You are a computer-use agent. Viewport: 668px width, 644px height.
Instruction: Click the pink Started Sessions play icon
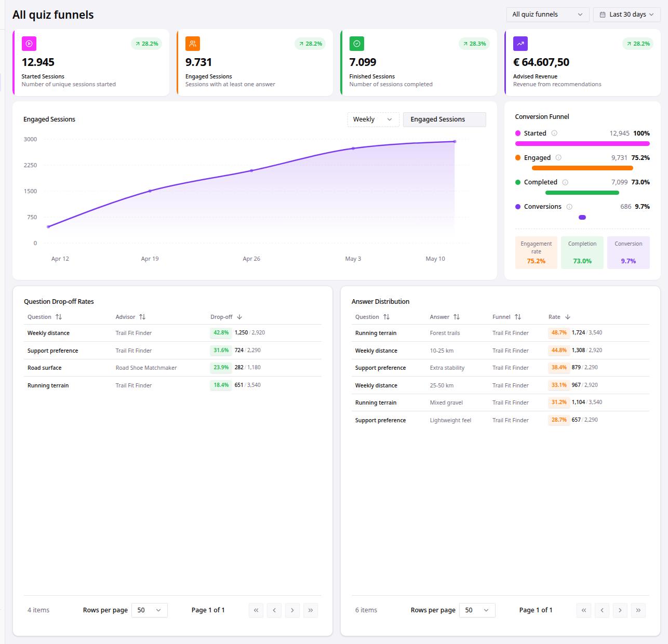point(29,44)
